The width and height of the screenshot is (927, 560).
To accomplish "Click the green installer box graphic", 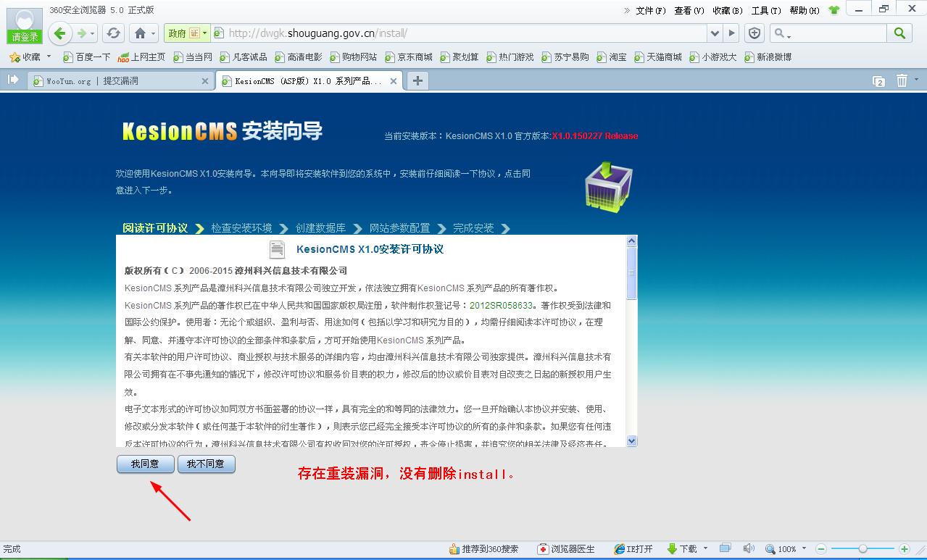I will pyautogui.click(x=608, y=186).
